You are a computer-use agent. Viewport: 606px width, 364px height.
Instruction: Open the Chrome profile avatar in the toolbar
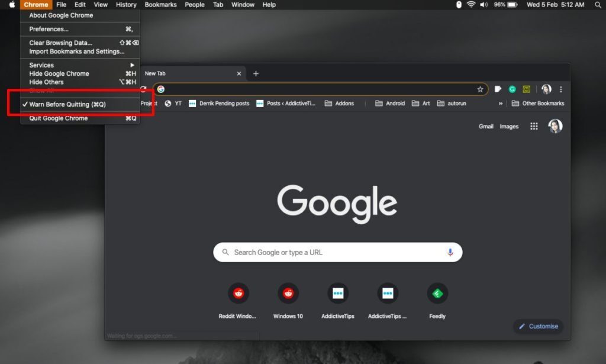(x=546, y=89)
